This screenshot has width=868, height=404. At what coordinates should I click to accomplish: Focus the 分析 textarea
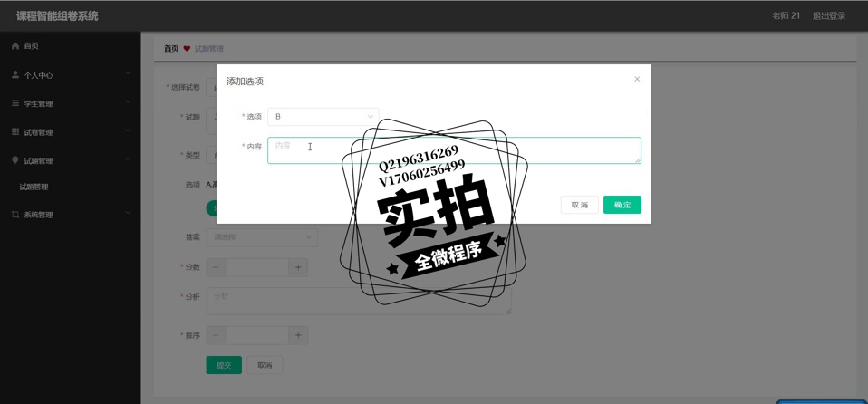(x=359, y=301)
